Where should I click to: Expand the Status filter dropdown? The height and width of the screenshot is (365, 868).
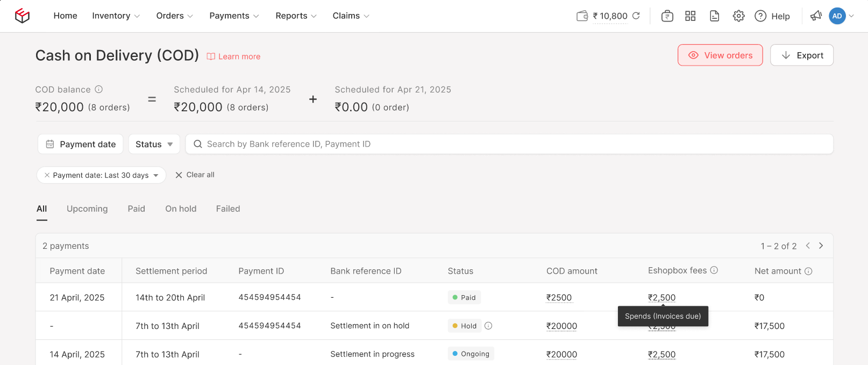click(154, 144)
